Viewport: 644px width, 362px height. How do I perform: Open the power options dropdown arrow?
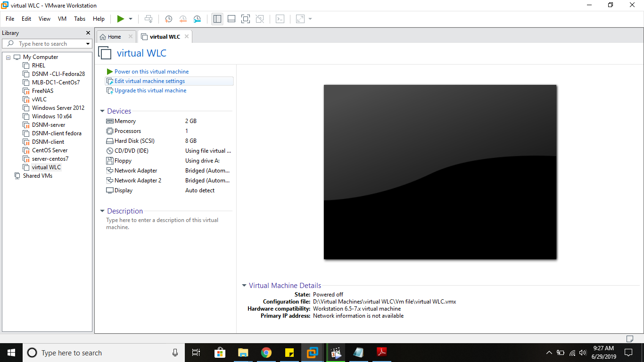[x=131, y=19]
